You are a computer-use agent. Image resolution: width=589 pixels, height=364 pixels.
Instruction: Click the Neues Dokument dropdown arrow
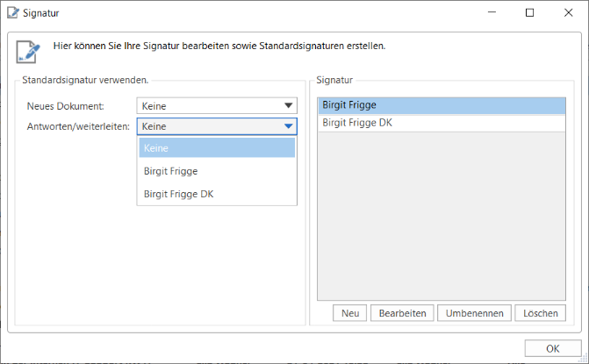click(288, 106)
